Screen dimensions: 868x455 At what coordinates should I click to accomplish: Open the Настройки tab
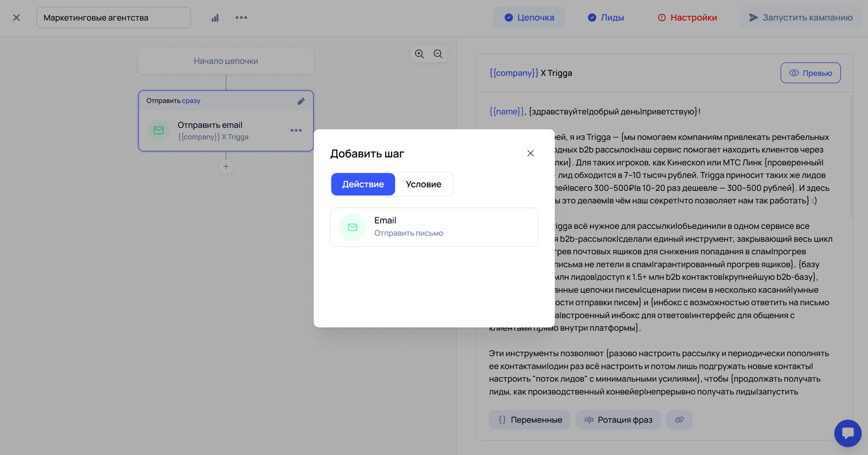687,17
